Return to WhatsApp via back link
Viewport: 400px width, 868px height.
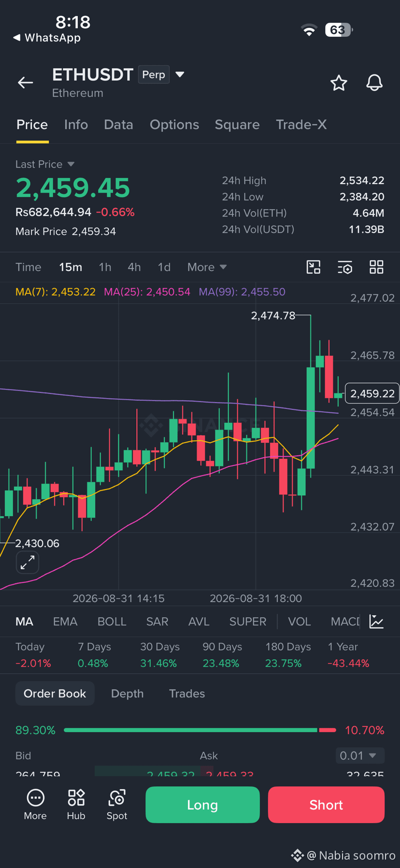[x=47, y=38]
